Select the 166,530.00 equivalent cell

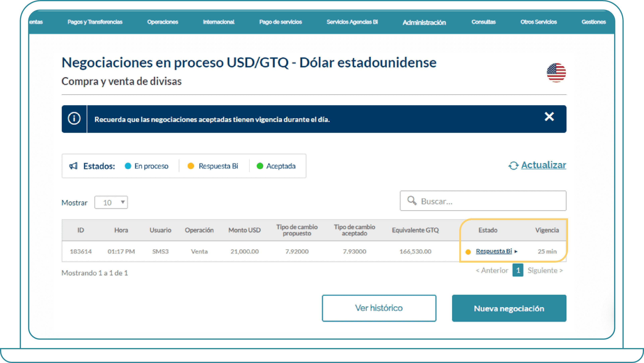[x=415, y=252]
